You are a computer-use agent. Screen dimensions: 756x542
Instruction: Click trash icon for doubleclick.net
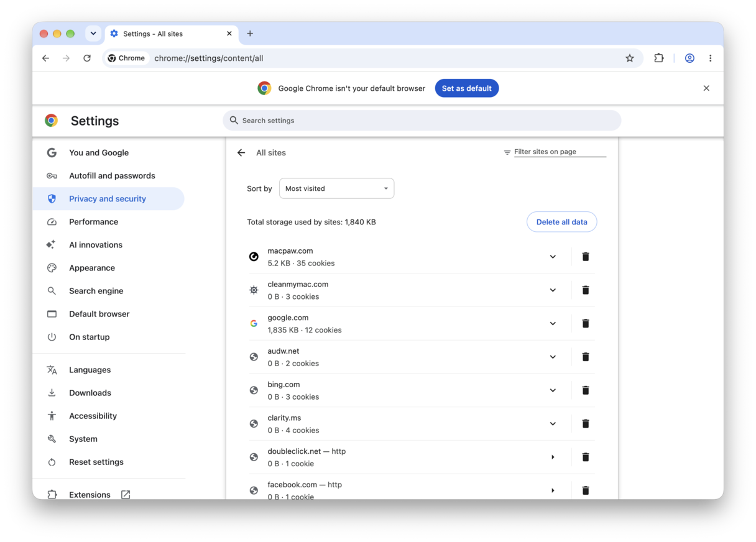pyautogui.click(x=585, y=457)
